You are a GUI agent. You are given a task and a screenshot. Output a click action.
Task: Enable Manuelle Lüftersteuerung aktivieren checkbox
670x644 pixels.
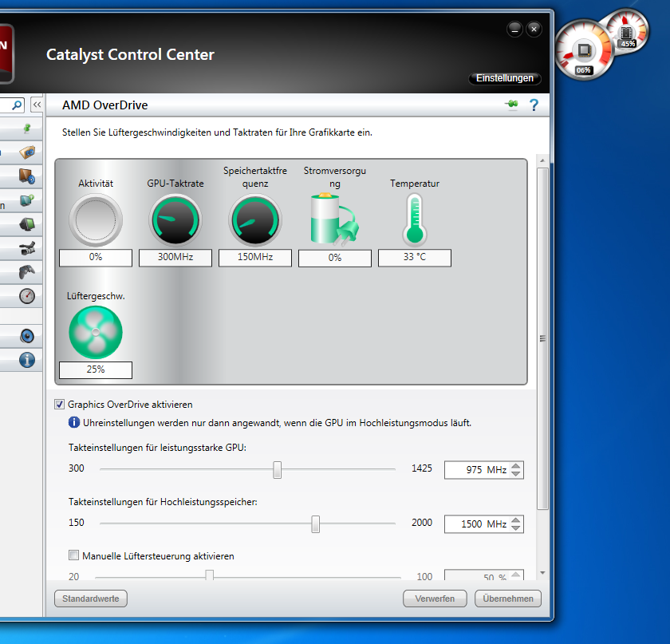[73, 555]
